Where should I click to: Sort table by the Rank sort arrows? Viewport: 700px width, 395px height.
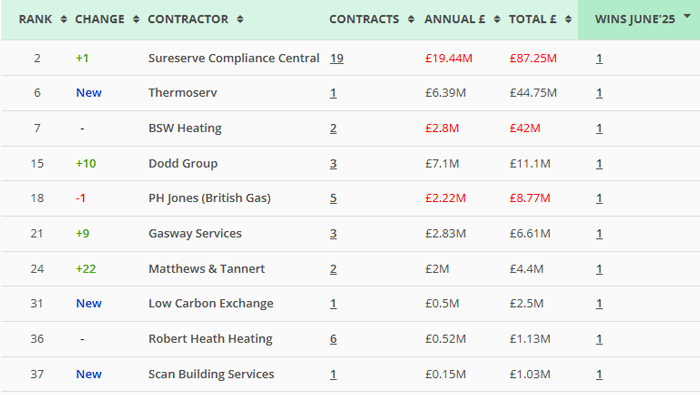64,19
